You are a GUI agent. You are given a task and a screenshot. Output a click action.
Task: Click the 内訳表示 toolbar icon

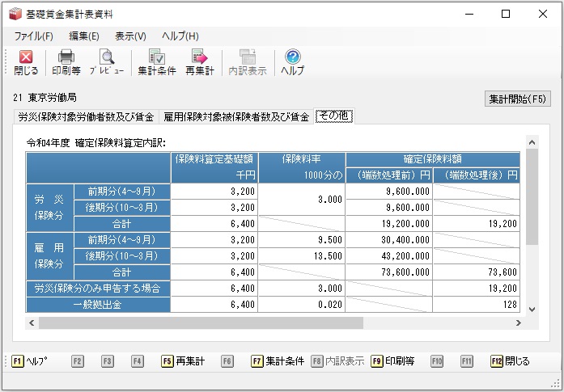pos(248,62)
